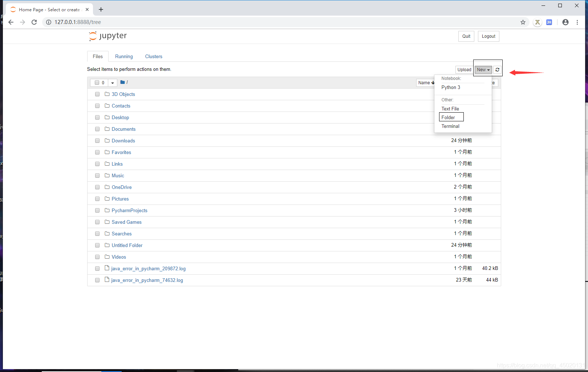Click the site information icon in address bar
Image resolution: width=588 pixels, height=372 pixels.
click(x=48, y=22)
